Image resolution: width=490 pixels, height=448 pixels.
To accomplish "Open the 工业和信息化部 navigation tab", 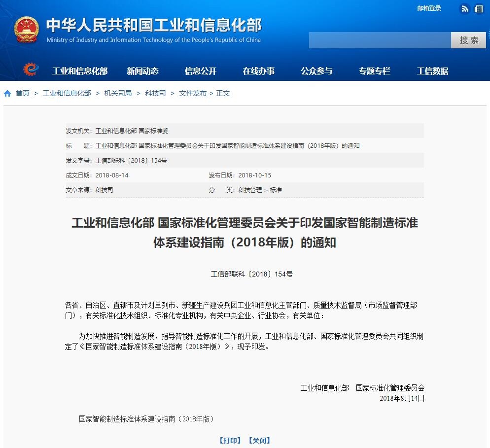I will [80, 71].
